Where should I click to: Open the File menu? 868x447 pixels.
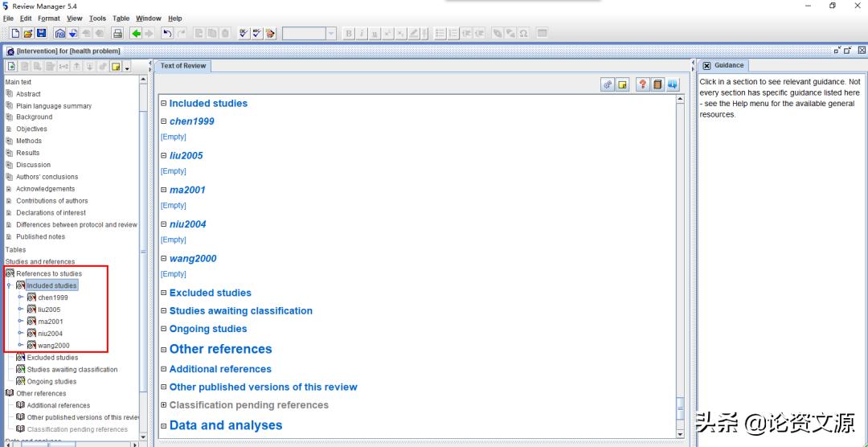click(x=9, y=18)
